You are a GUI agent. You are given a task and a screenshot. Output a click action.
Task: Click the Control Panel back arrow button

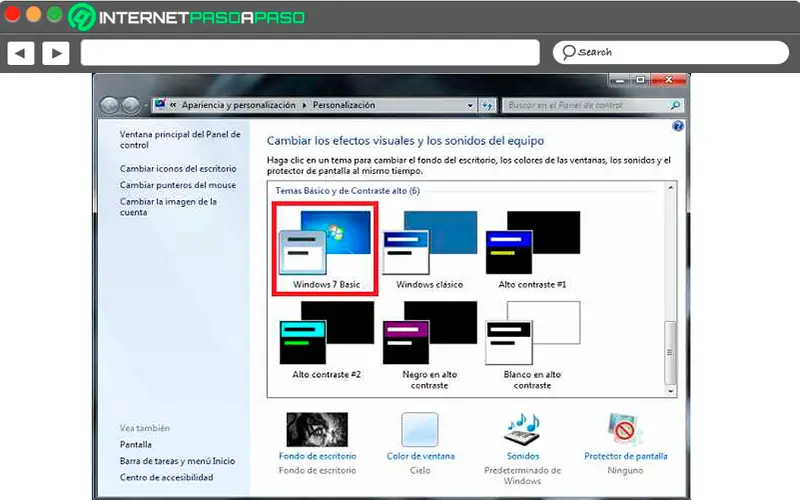pos(109,106)
